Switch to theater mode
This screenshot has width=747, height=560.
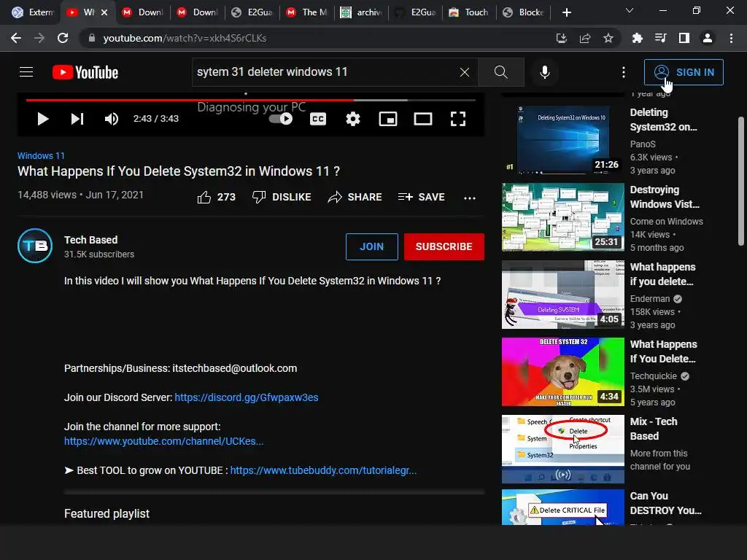tap(423, 119)
